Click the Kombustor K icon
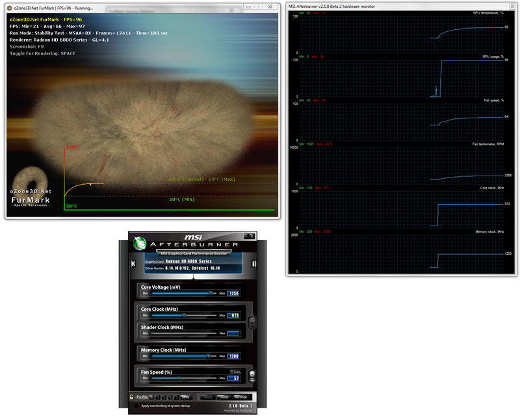 click(x=133, y=263)
